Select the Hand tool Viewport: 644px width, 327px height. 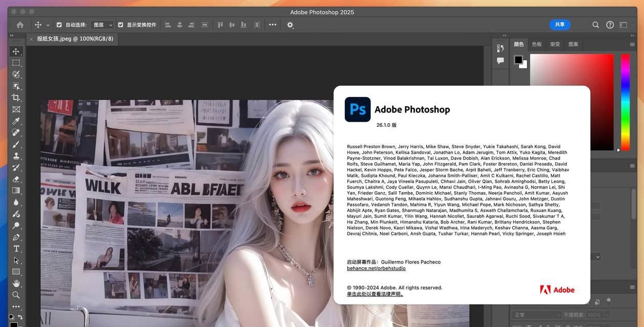(16, 283)
